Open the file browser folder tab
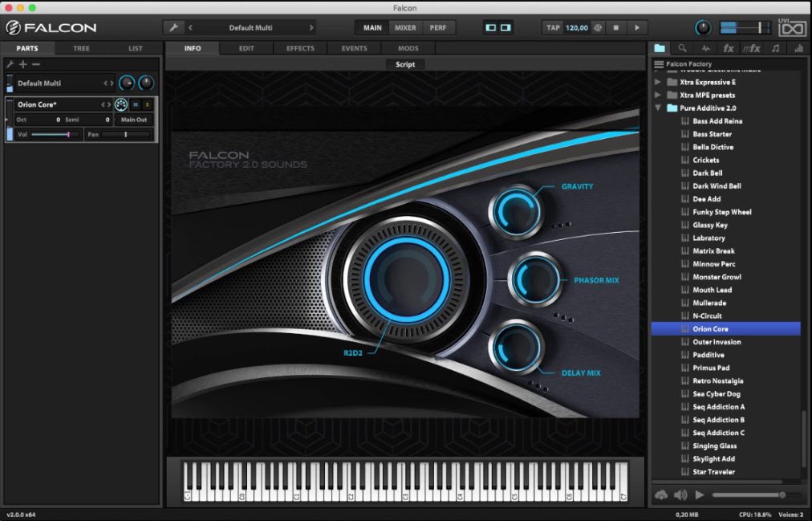812x521 pixels. point(660,48)
